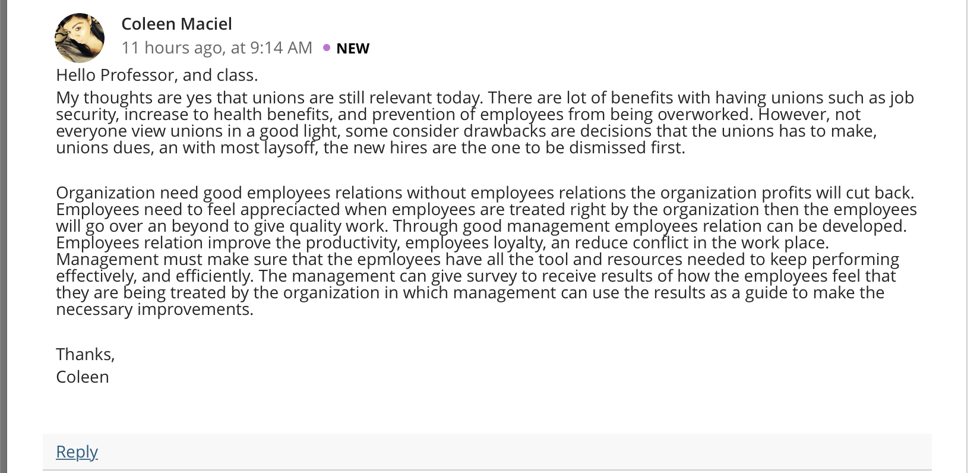980x473 pixels.
Task: Click the gray left edge border
Action: pos(4,236)
